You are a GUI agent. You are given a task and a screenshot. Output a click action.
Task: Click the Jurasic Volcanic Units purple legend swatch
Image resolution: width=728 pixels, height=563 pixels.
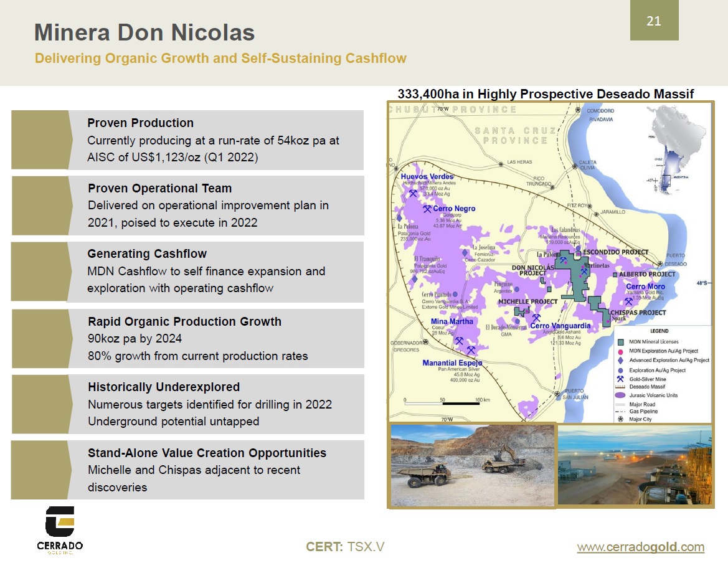click(x=620, y=395)
